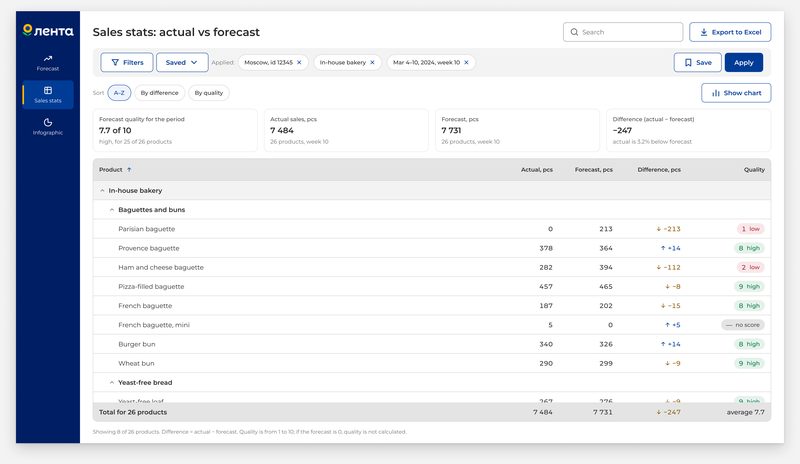Show the chart view
The height and width of the screenshot is (464, 800).
coord(736,93)
